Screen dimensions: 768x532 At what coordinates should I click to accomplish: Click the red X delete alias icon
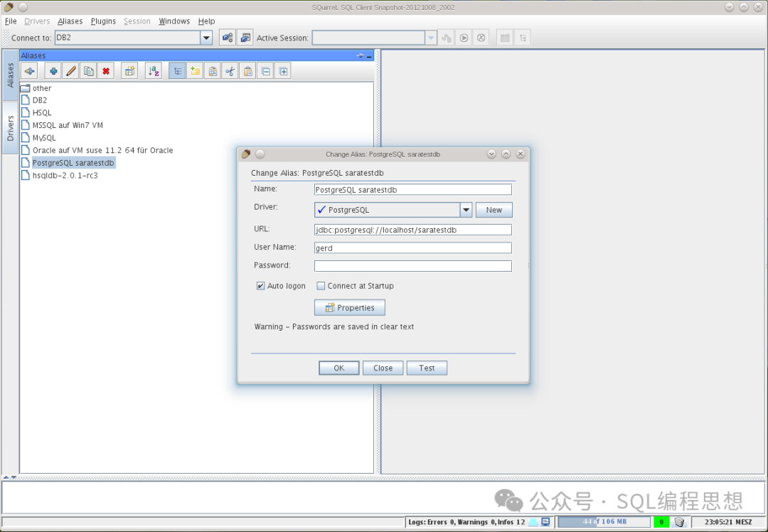pos(106,71)
